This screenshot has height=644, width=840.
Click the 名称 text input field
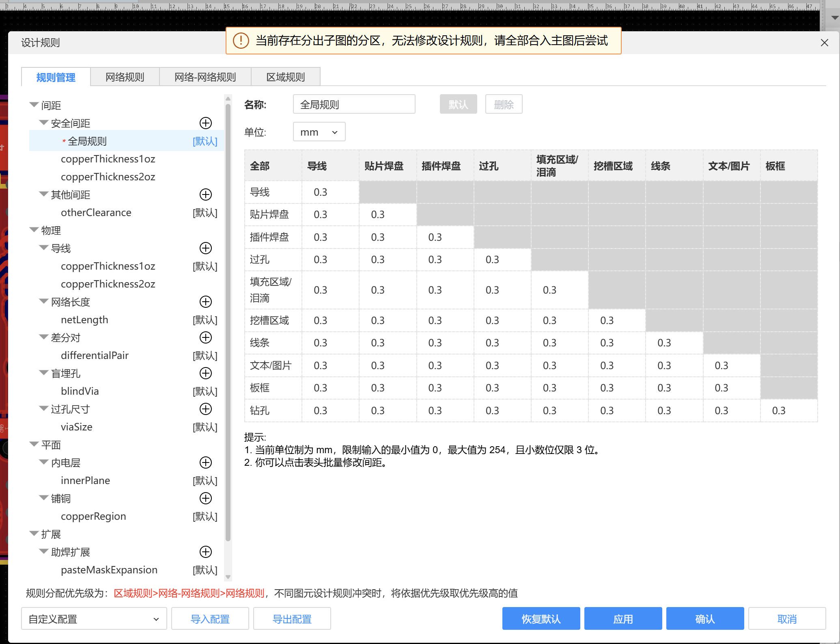coord(354,104)
